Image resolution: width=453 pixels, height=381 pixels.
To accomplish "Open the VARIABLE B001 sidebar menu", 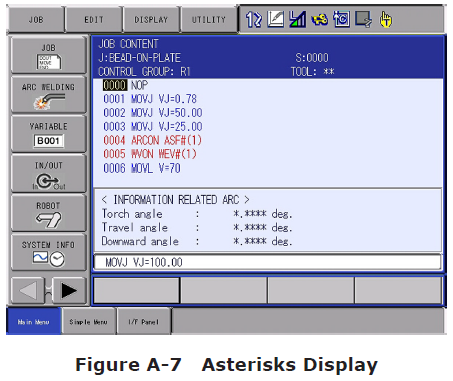I will coord(49,134).
